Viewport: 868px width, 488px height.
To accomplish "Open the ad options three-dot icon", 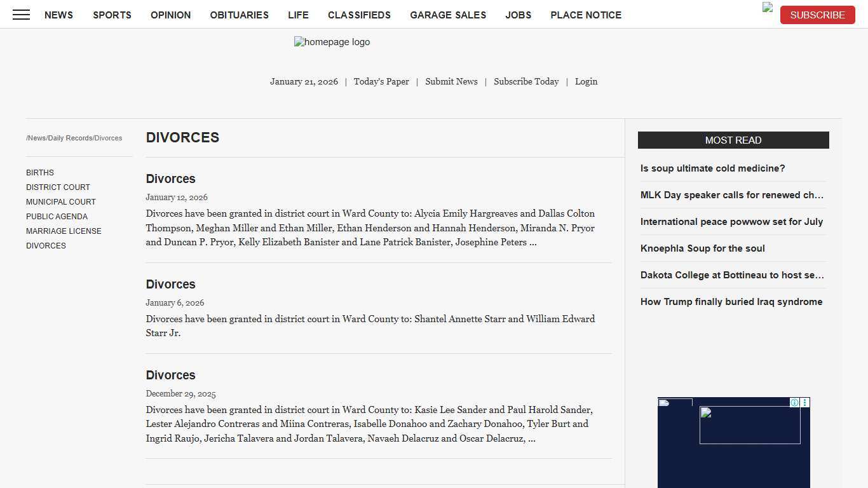I will [805, 402].
